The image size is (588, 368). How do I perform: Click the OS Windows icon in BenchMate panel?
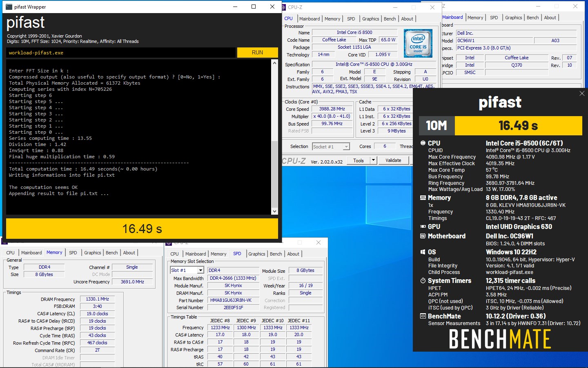(423, 252)
